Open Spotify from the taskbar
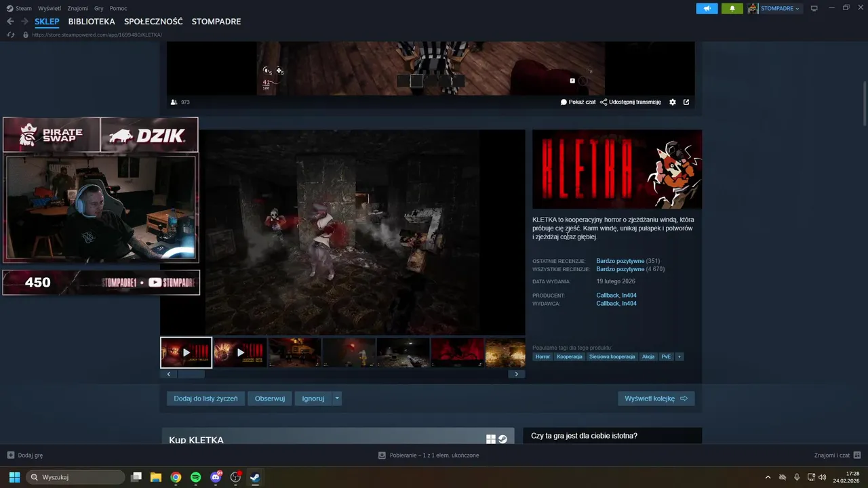Screen dimensions: 868x488 pyautogui.click(x=195, y=477)
